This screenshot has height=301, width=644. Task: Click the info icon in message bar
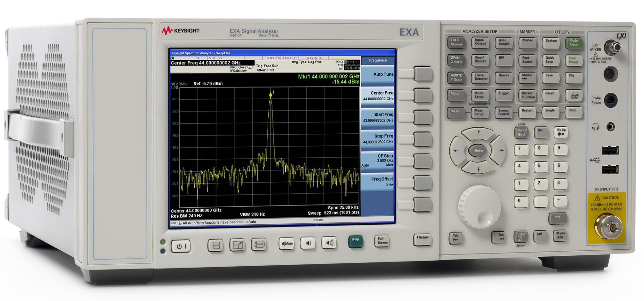tap(180, 223)
